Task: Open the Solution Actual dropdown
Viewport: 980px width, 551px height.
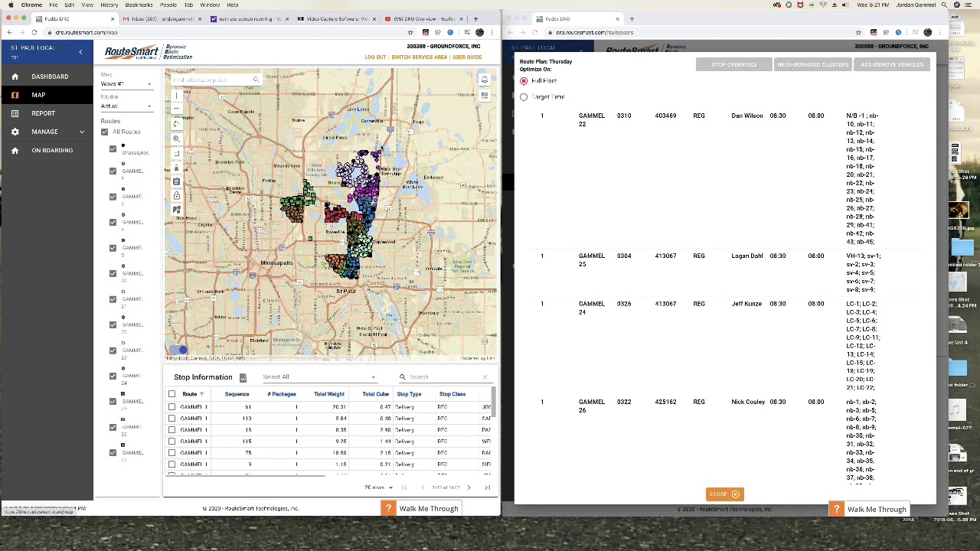Action: click(126, 106)
